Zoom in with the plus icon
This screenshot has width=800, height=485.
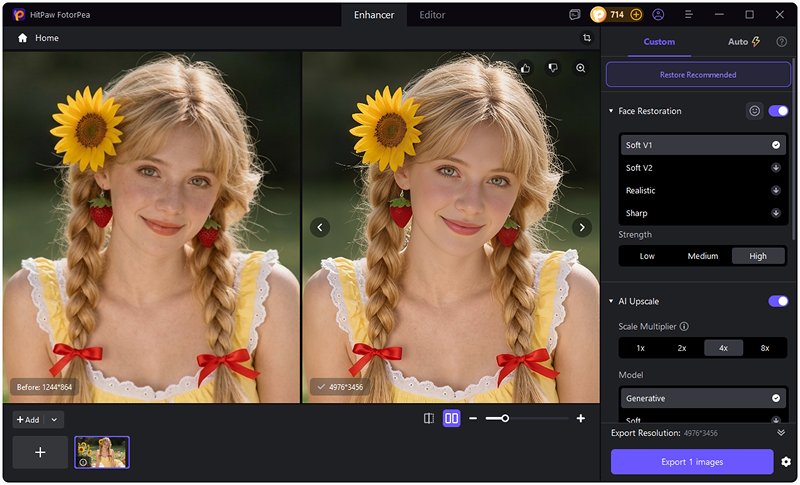(x=581, y=419)
